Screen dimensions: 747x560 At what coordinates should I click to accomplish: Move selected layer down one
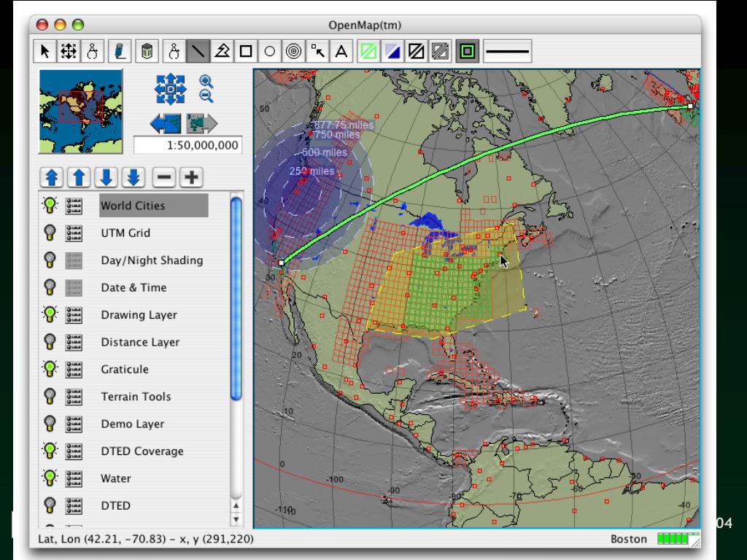107,178
